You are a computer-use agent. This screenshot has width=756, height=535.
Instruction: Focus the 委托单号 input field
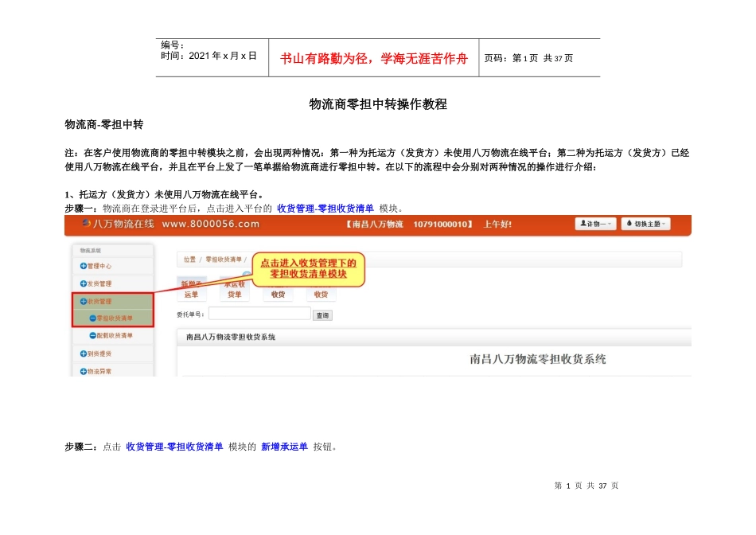260,314
